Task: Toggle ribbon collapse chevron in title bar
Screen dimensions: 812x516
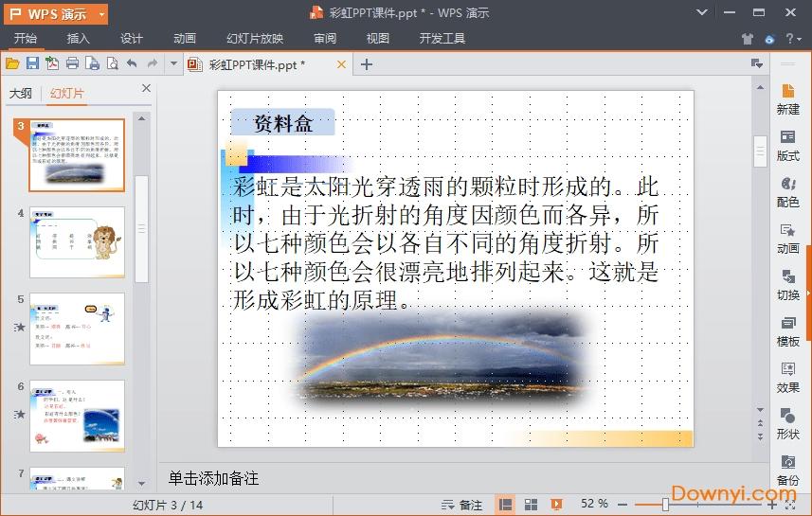Action: click(702, 12)
